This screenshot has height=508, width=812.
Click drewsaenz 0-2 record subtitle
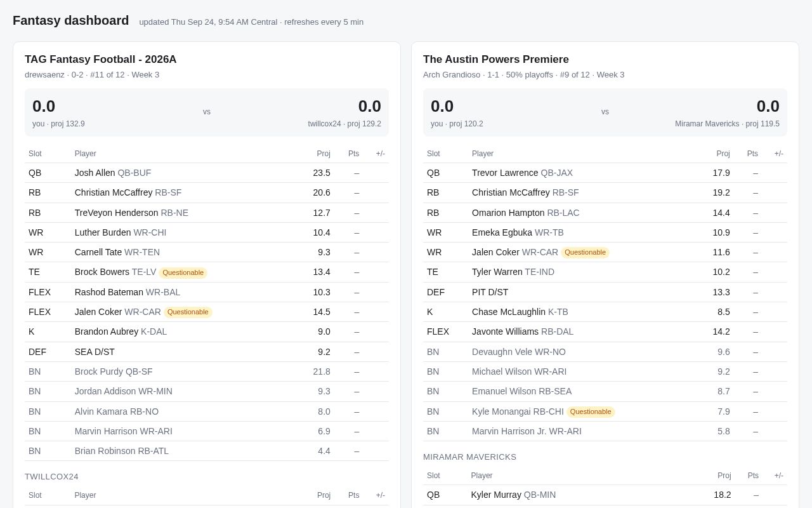coord(92,75)
